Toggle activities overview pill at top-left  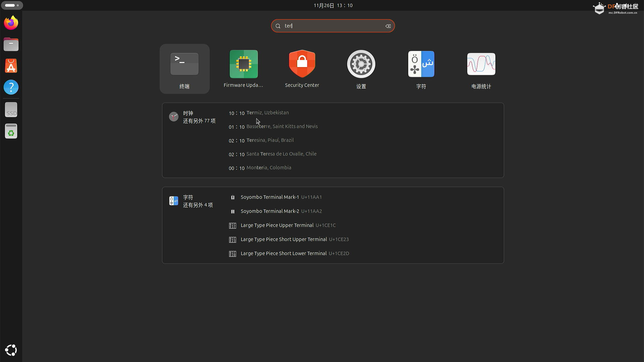coord(12,5)
